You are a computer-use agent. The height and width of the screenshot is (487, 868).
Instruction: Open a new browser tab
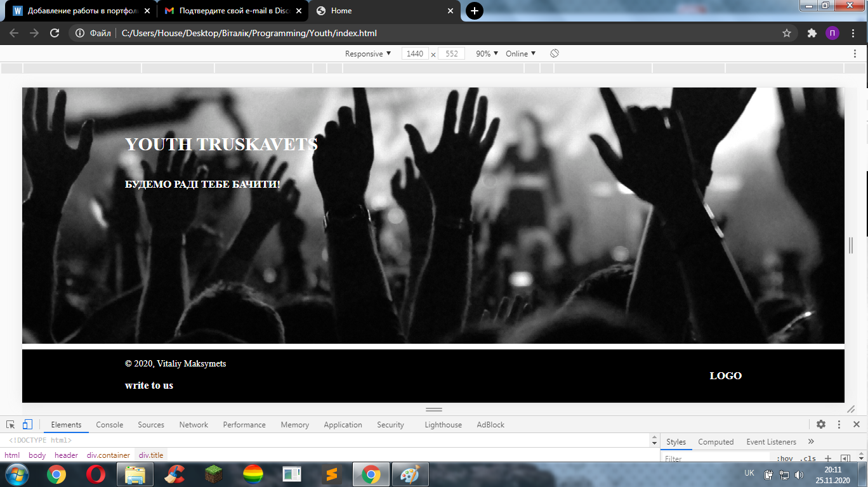click(474, 11)
